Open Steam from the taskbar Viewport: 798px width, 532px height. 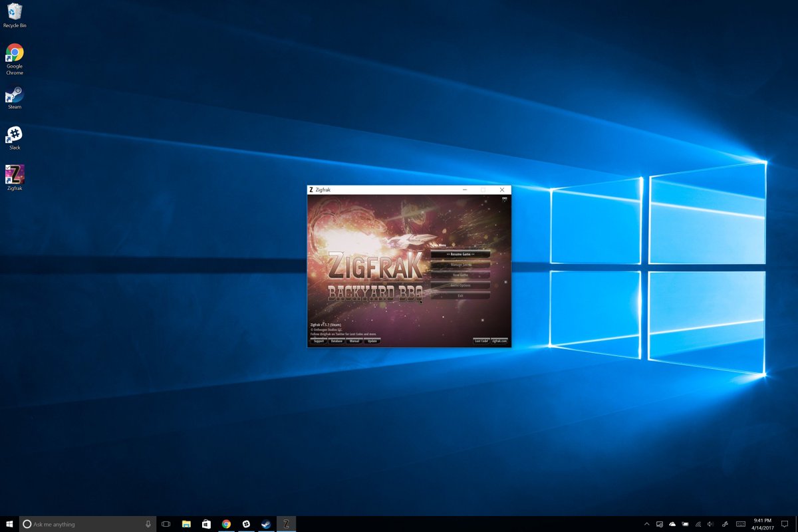tap(266, 524)
